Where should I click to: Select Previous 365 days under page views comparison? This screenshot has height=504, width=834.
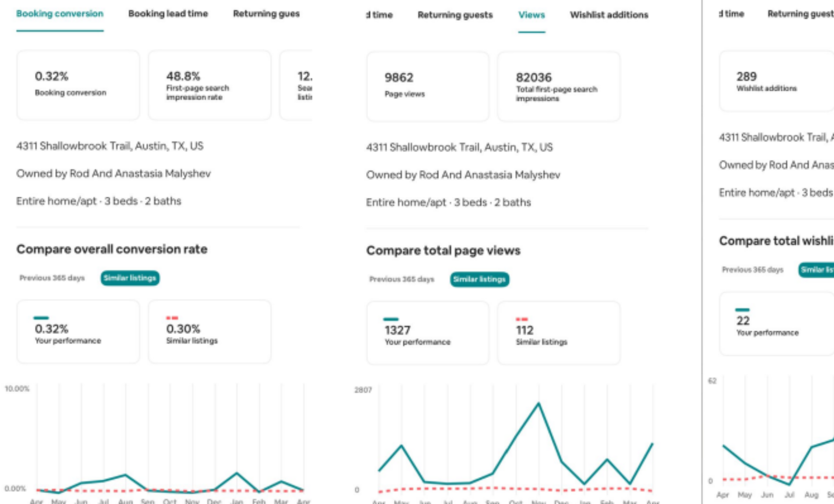tap(402, 279)
